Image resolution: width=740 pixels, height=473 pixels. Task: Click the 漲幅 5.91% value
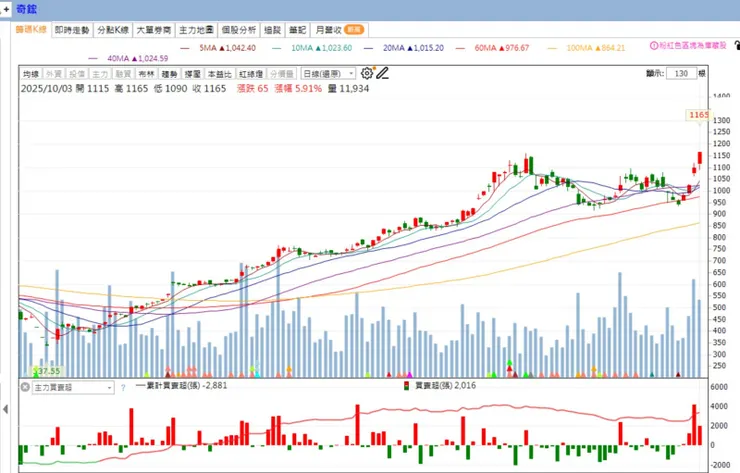point(298,88)
